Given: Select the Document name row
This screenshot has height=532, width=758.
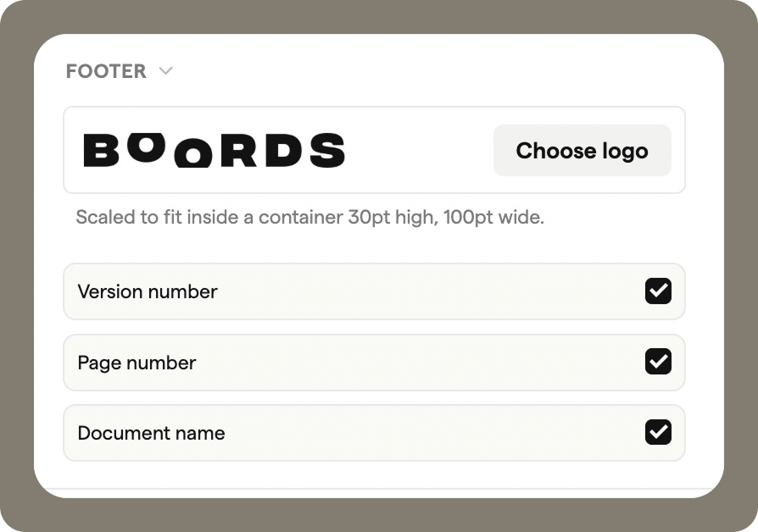Looking at the screenshot, I should pos(373,433).
